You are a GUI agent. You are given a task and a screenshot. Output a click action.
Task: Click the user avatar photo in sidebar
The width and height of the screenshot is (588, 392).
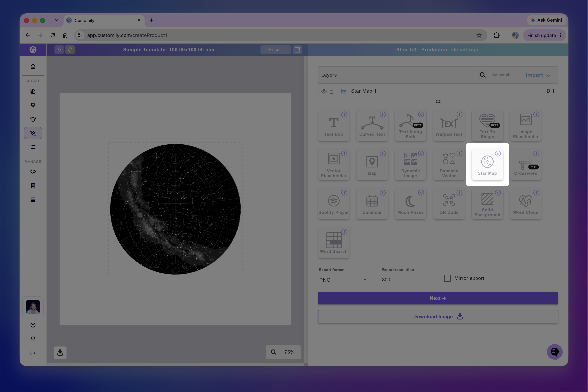pos(33,307)
